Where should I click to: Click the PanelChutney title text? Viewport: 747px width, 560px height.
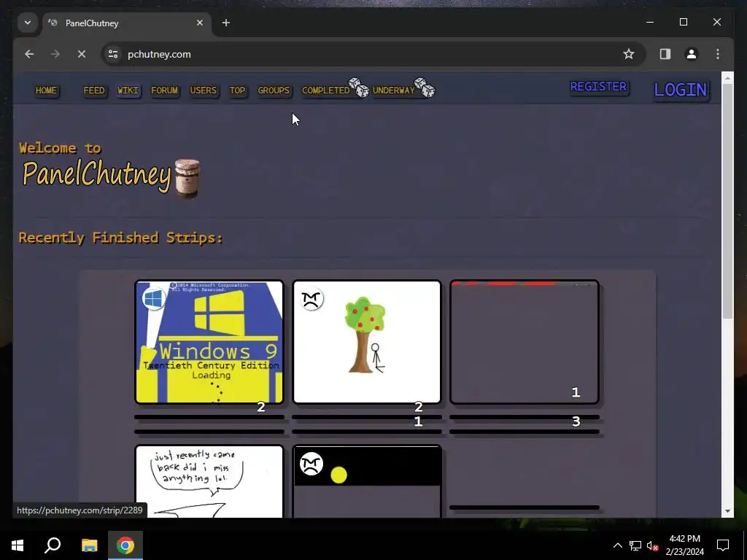point(97,175)
